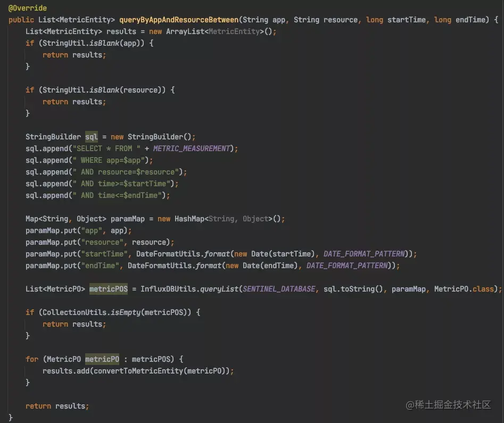
Task: Click 'results.add' in the for loop
Action: pyautogui.click(x=66, y=371)
